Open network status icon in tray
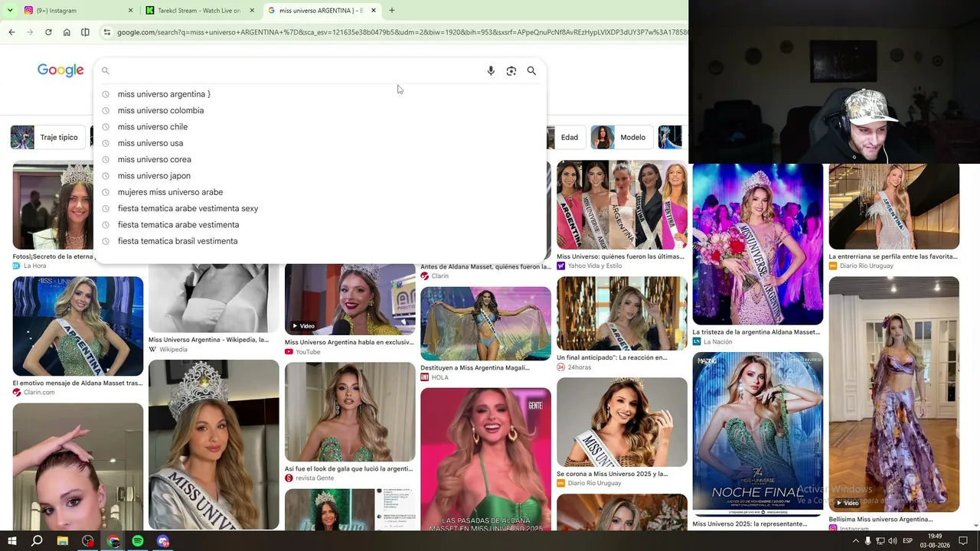The image size is (980, 551). (880, 541)
